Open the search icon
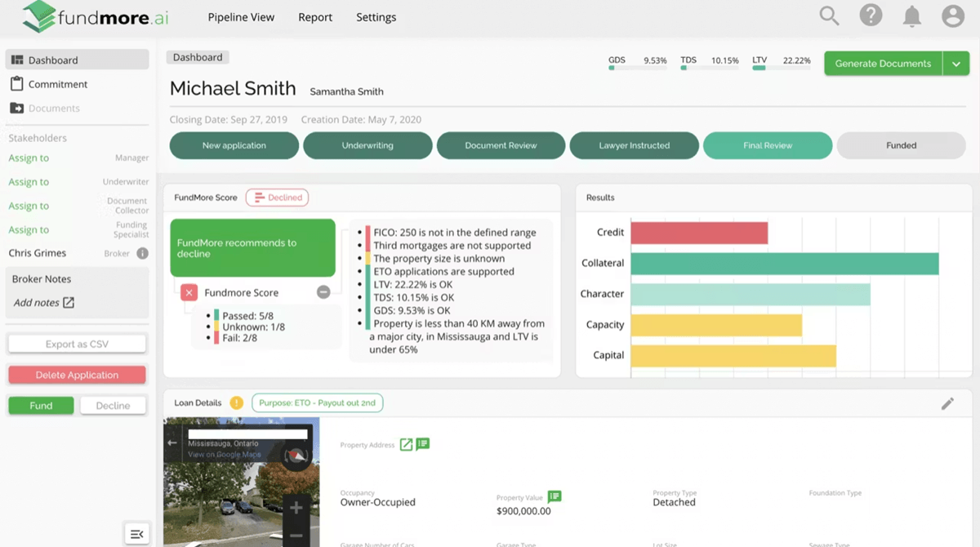Viewport: 980px width, 547px height. 828,15
